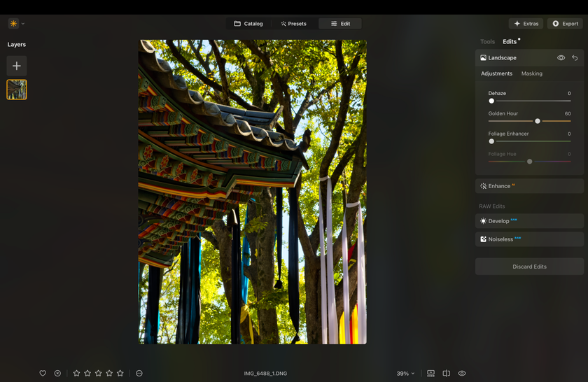Click the Golden Hour value 60

pos(568,113)
